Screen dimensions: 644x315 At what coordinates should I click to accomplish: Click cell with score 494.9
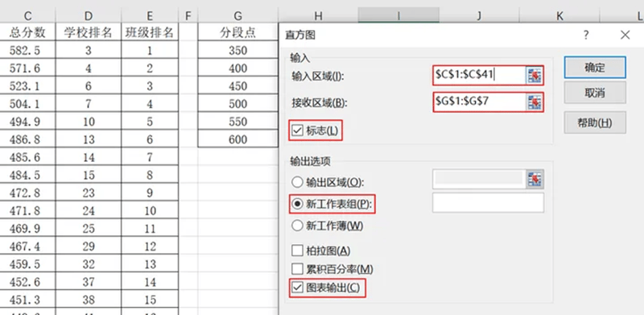27,122
